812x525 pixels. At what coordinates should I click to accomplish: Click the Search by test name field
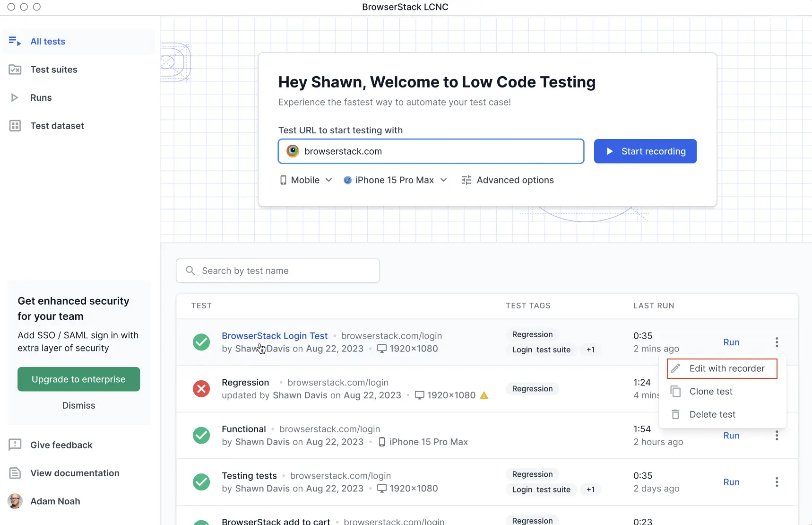278,271
